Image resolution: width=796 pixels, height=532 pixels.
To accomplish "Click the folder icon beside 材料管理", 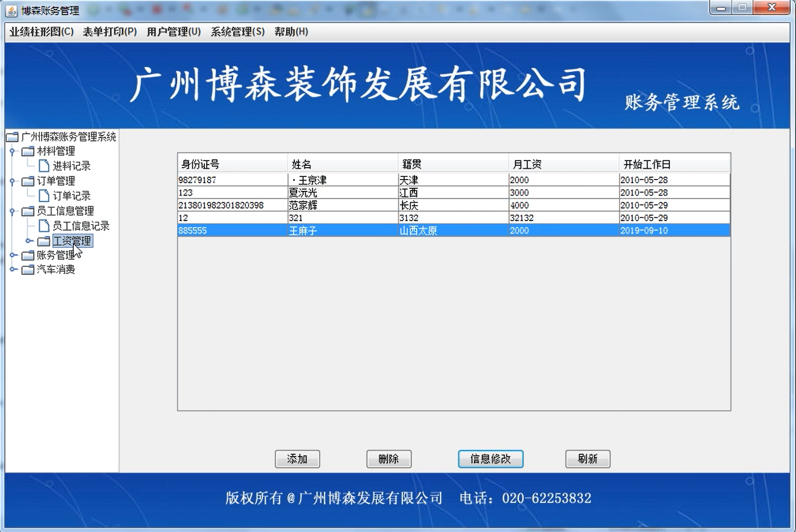I will pos(28,152).
